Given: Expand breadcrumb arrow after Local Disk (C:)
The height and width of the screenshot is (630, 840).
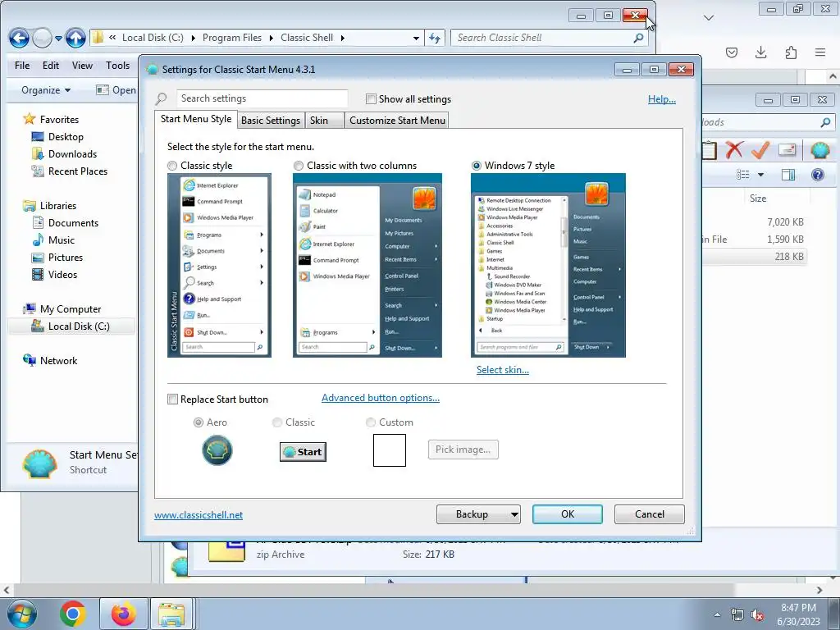Looking at the screenshot, I should pos(192,38).
